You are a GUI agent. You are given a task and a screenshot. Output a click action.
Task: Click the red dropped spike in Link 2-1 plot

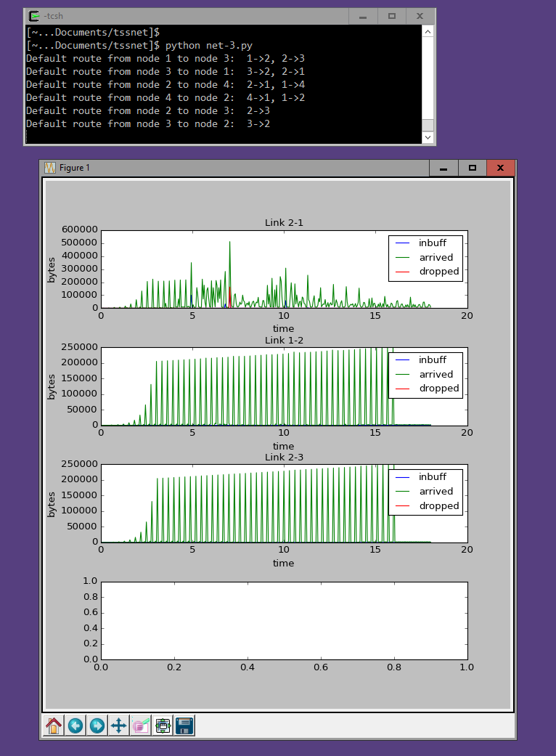(230, 298)
